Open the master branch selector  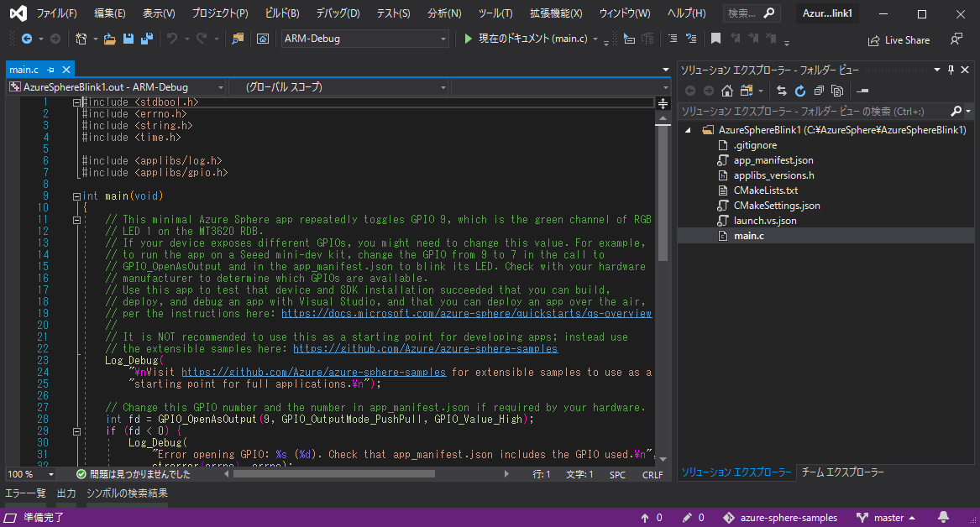(x=886, y=518)
